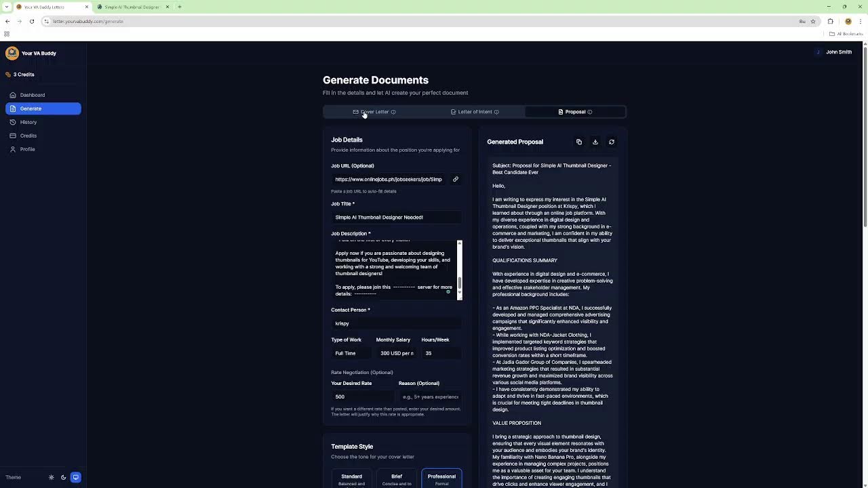Switch to Simple AI Thumbnail Designer browser tab
This screenshot has height=488, width=868.
[132, 7]
